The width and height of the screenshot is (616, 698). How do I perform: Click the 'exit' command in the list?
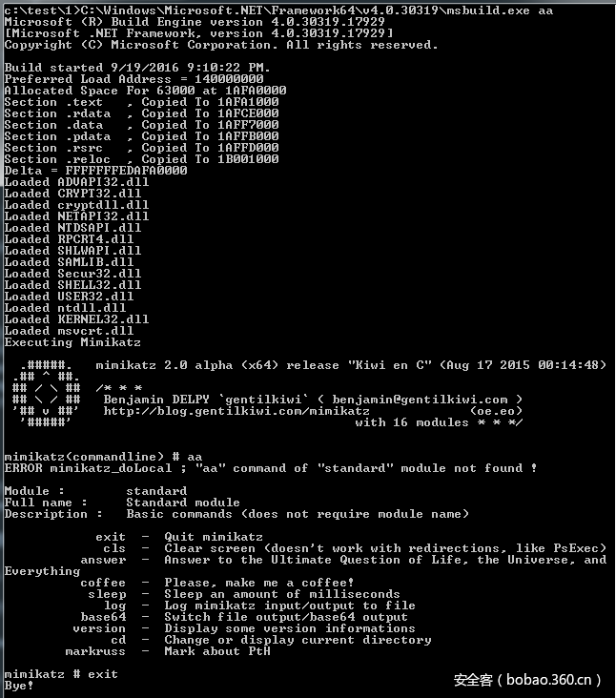point(111,537)
